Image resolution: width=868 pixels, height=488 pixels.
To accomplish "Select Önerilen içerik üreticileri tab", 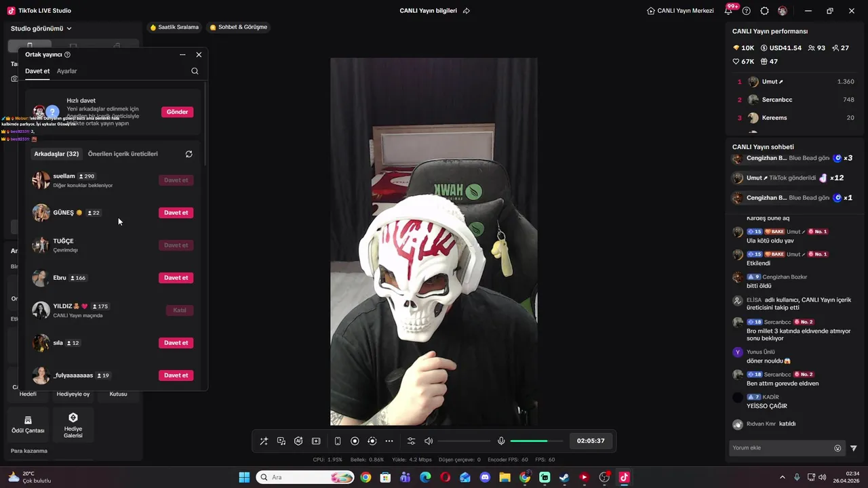I will 123,154.
